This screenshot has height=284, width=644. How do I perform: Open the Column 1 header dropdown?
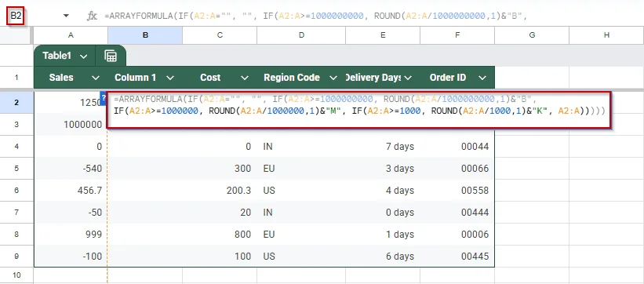[170, 78]
